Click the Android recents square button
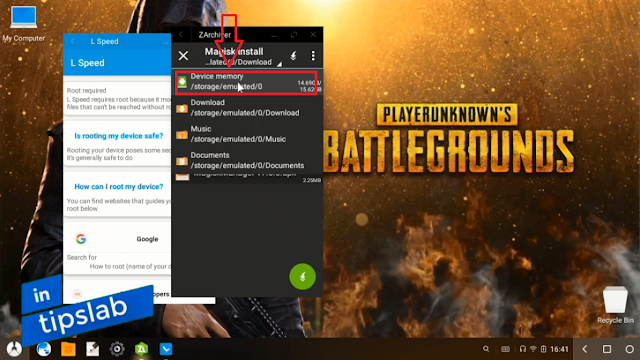The image size is (640, 360). [607, 349]
